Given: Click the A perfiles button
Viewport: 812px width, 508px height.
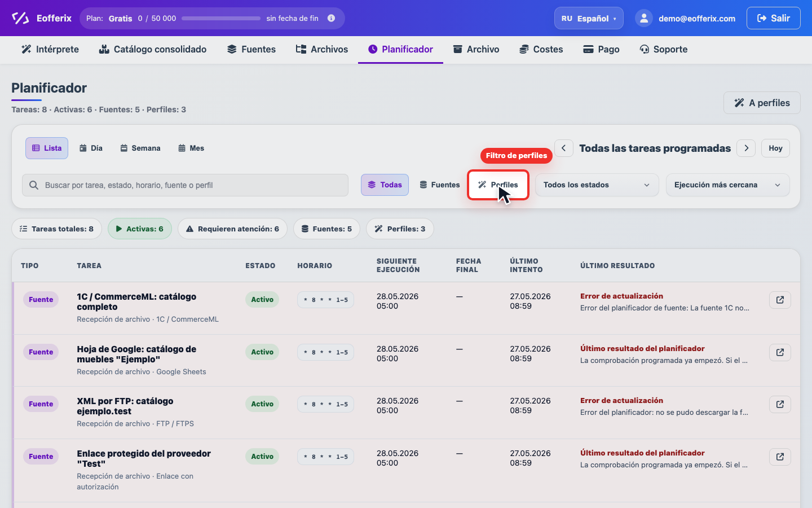Looking at the screenshot, I should [x=762, y=103].
